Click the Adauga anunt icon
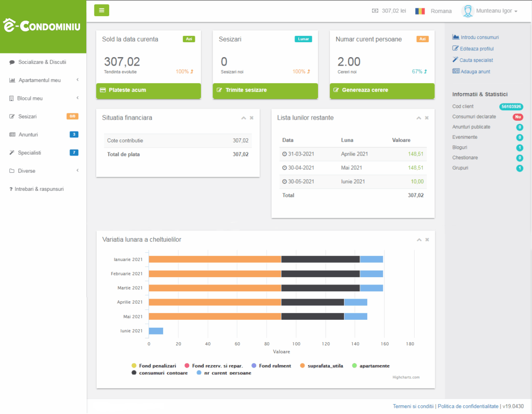The image size is (532, 414). coord(456,71)
